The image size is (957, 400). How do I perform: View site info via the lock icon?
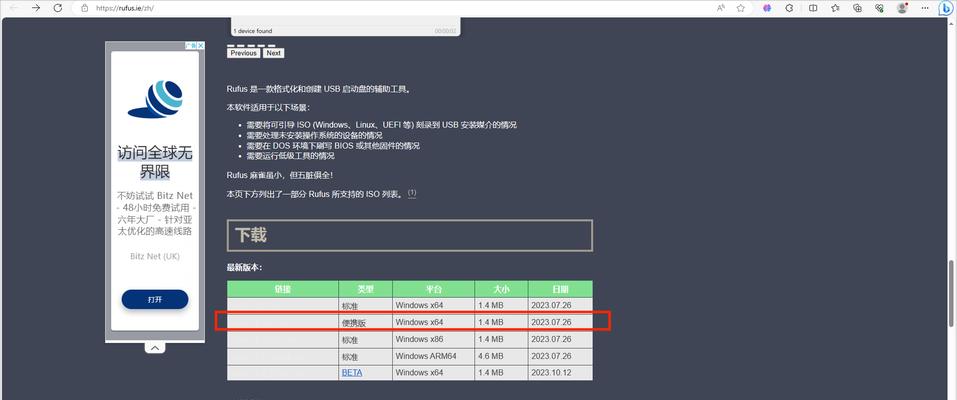[x=85, y=8]
